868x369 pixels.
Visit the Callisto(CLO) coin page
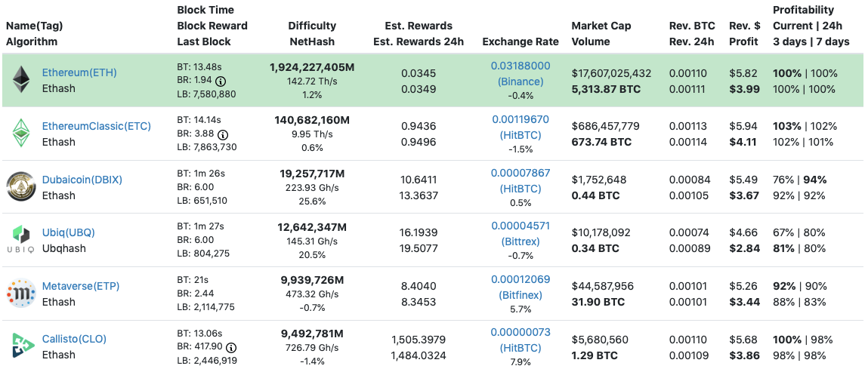pos(74,339)
